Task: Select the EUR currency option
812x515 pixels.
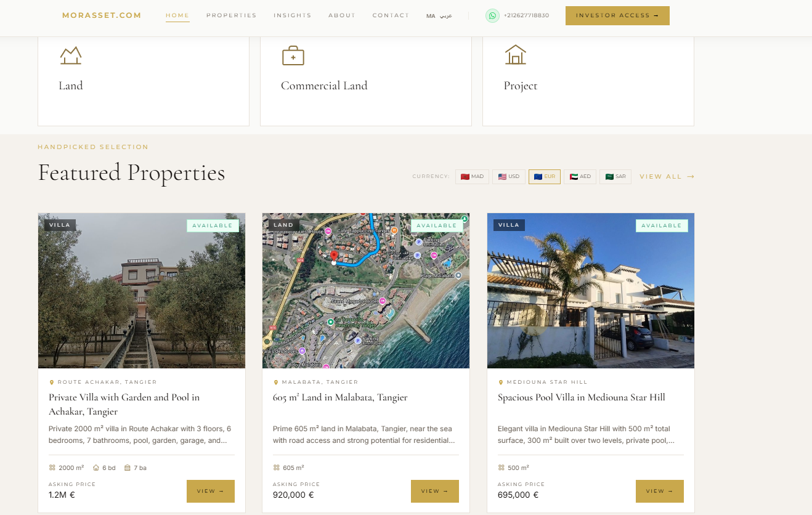Action: (545, 177)
